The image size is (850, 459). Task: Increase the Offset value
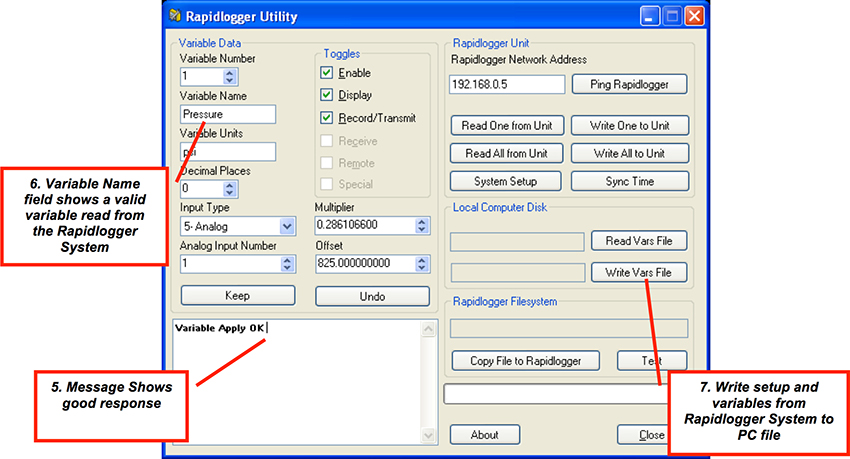422,260
